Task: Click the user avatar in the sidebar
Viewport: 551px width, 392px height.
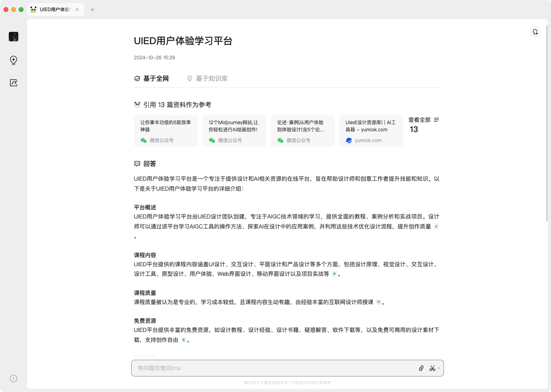Action: [x=14, y=37]
